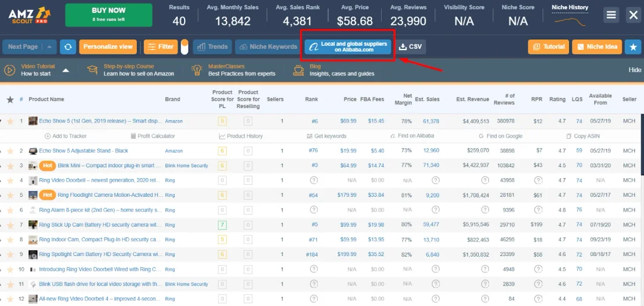644x306 pixels.
Task: Export results with the CSV button
Action: pos(410,47)
